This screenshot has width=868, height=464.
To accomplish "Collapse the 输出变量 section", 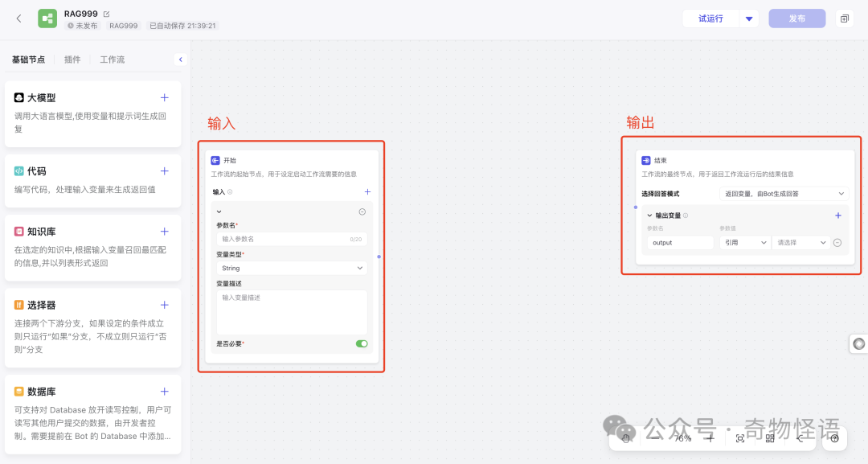I will pyautogui.click(x=649, y=216).
